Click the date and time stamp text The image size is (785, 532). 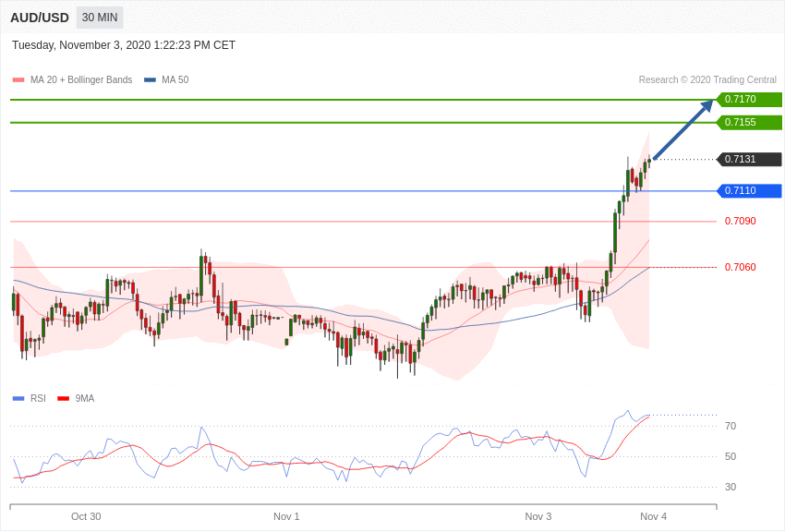(x=124, y=45)
